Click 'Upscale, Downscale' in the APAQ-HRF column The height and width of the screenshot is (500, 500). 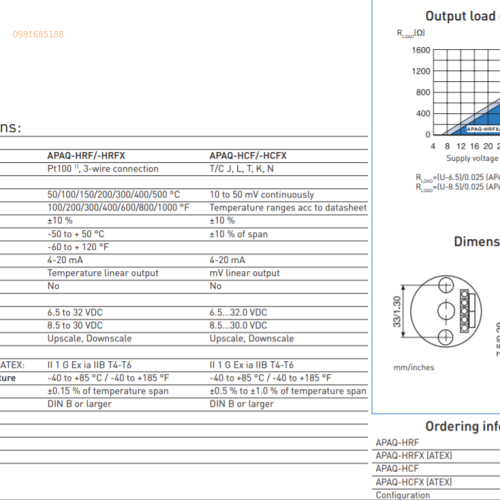(89, 339)
